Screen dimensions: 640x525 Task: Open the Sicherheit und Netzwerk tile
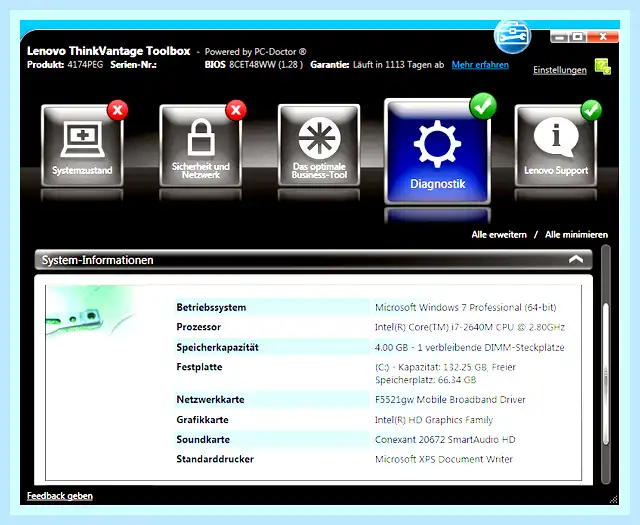point(200,145)
